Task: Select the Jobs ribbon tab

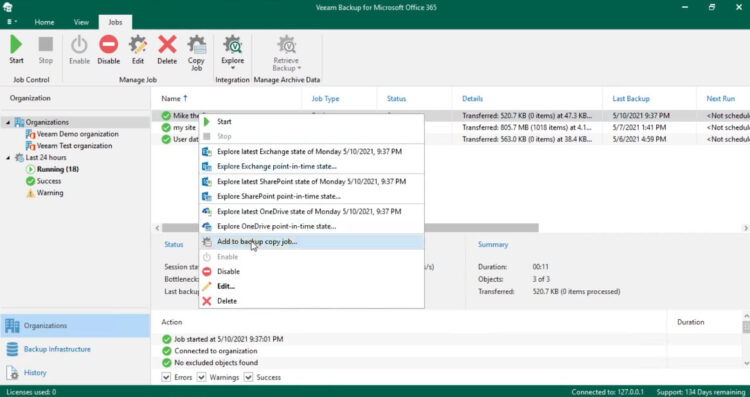Action: (x=115, y=22)
